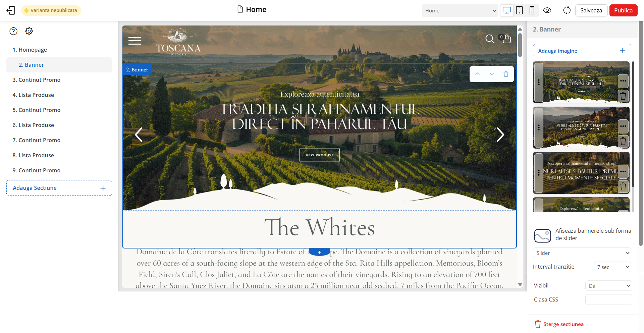The image size is (644, 333).
Task: Click the Clasa CSS input field
Action: pyautogui.click(x=608, y=299)
